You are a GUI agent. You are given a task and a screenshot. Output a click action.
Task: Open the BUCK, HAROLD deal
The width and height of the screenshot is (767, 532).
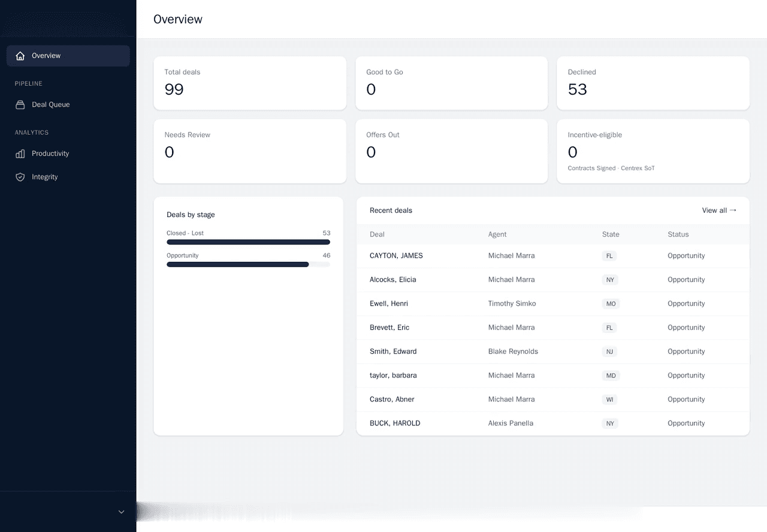[x=395, y=424]
